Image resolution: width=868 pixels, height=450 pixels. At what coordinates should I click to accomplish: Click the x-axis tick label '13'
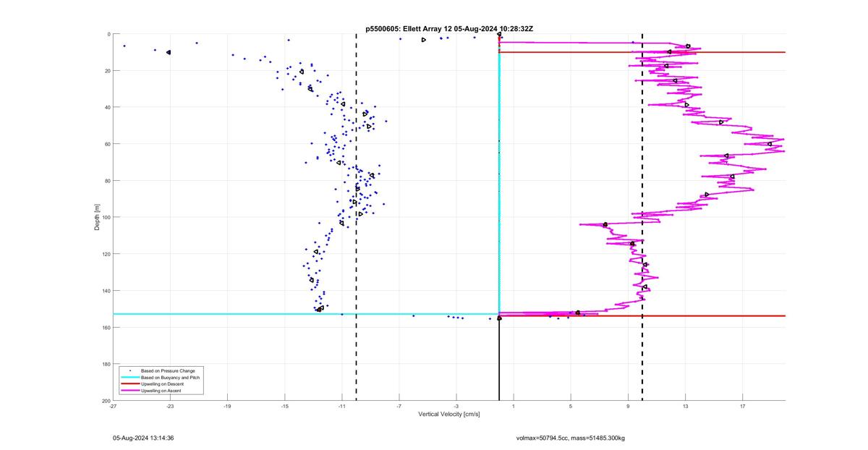(x=685, y=407)
